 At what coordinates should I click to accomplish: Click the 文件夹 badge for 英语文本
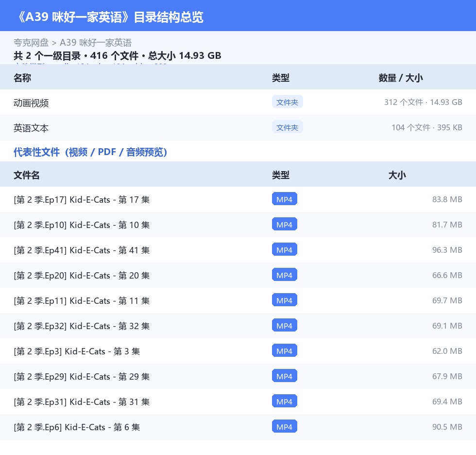click(x=287, y=127)
